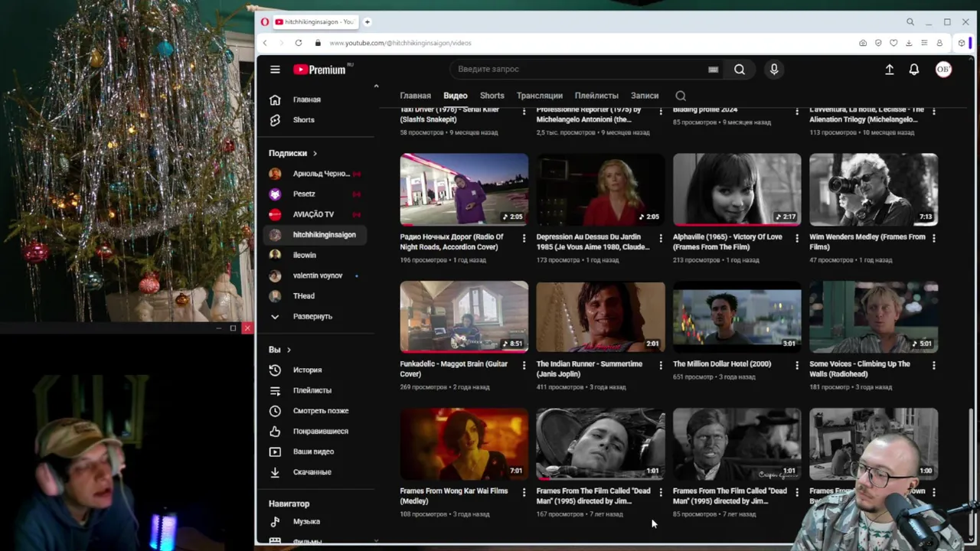The width and height of the screenshot is (980, 551).
Task: Click the YouTube search magnifier button
Action: [740, 69]
